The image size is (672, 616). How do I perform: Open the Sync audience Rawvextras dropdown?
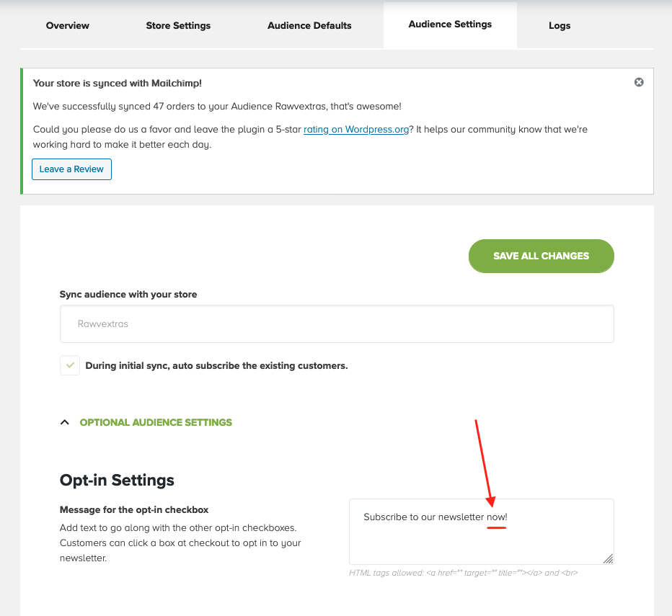337,323
